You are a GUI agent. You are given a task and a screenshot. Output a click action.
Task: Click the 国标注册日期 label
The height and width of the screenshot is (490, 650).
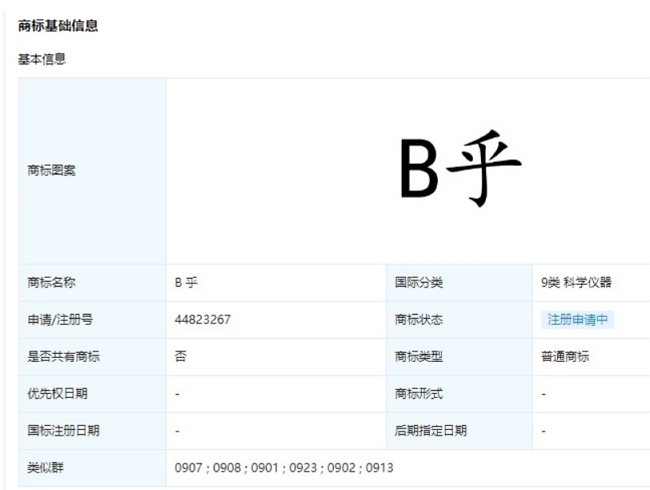click(x=63, y=430)
